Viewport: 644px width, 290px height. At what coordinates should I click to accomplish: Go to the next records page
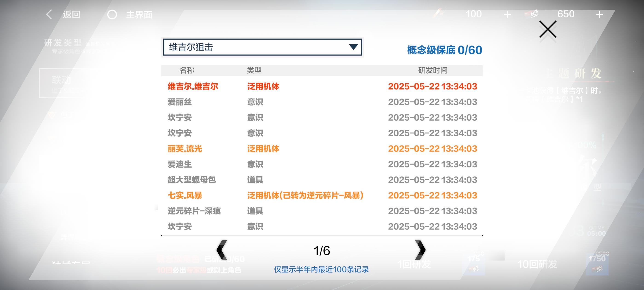pos(420,250)
